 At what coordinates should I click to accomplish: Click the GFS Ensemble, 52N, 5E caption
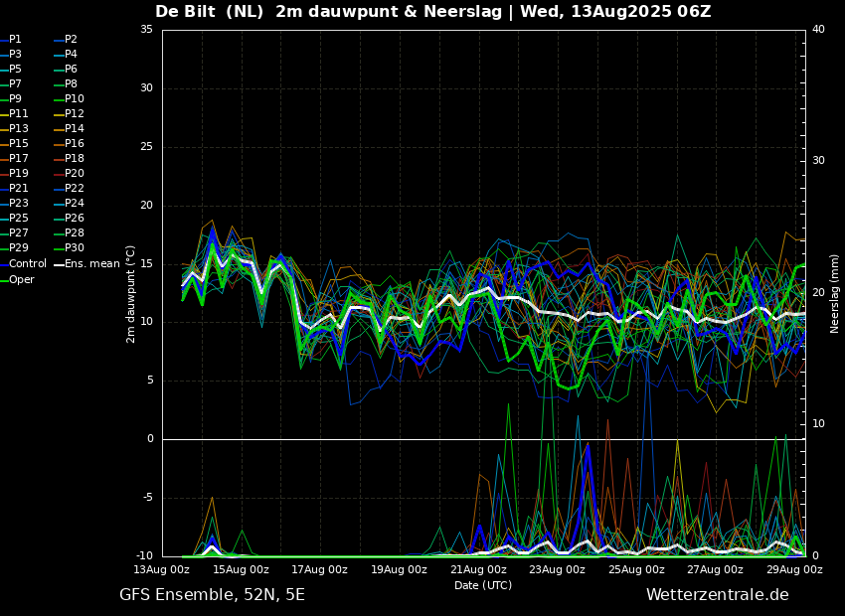(212, 595)
